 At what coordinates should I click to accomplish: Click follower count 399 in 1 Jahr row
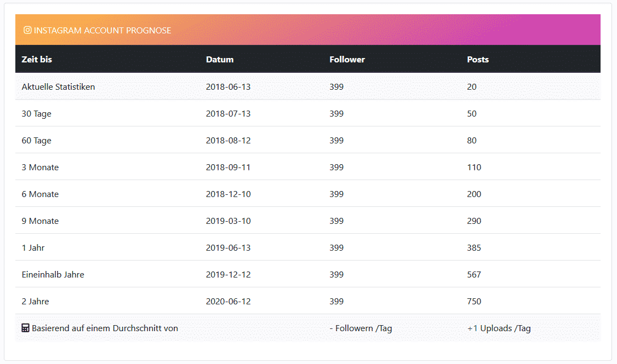[x=336, y=247]
